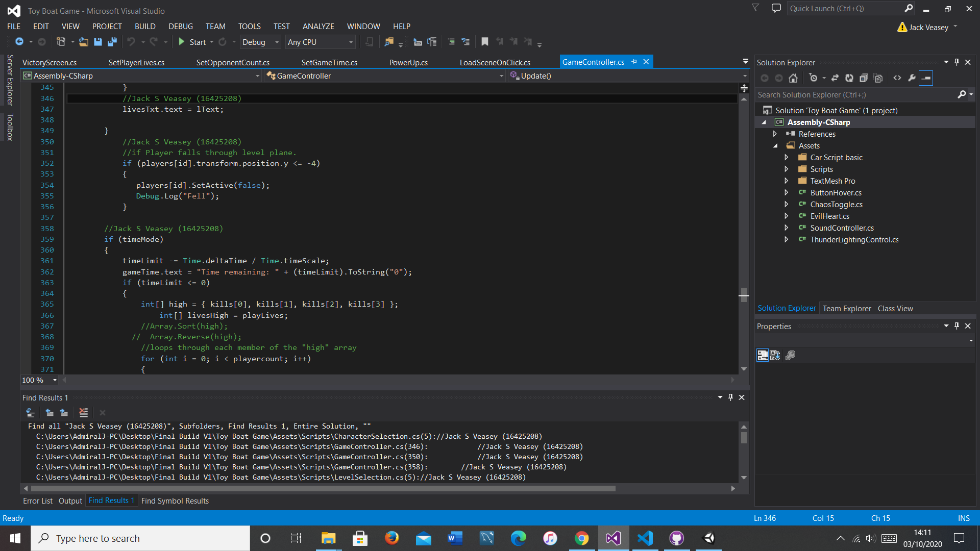Open Properties via the wrench icon
This screenshot has width=980, height=551.
click(x=912, y=78)
